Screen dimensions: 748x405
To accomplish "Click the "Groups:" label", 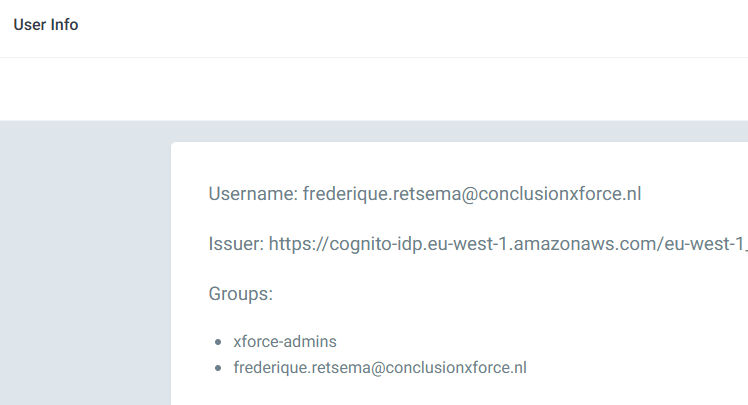I will [241, 293].
